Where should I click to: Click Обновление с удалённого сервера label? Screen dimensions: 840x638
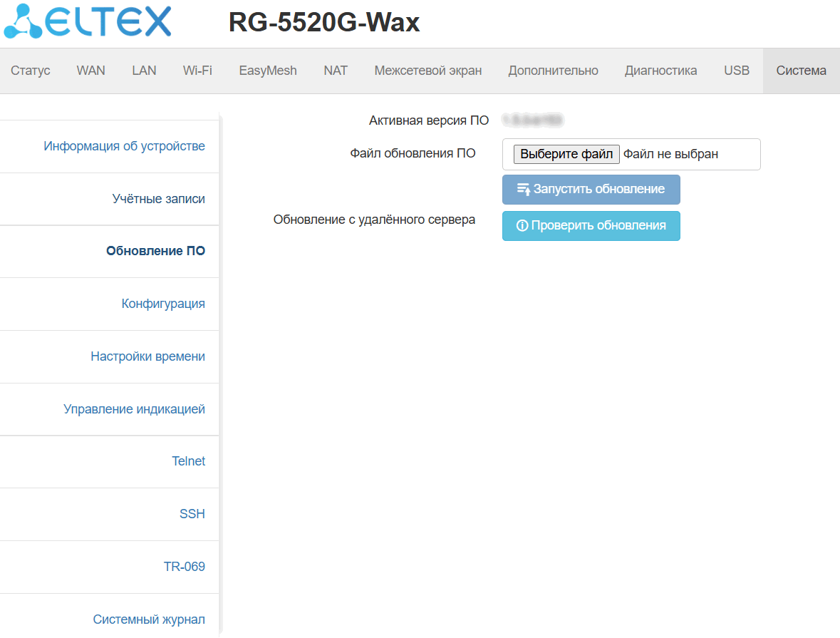coord(374,220)
